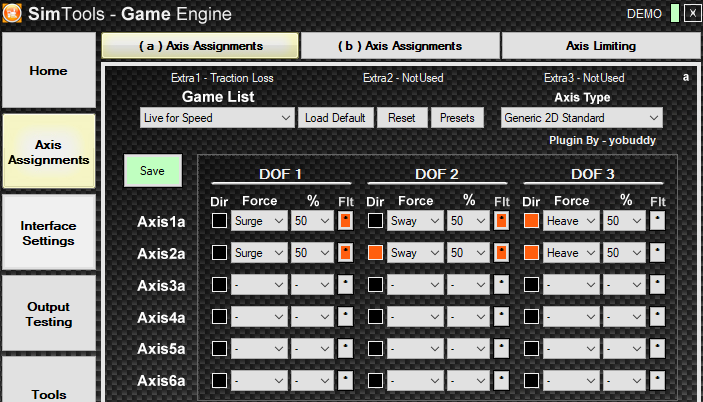Go to Home in the sidebar
Screen dimensions: 703x402
pyautogui.click(x=48, y=70)
